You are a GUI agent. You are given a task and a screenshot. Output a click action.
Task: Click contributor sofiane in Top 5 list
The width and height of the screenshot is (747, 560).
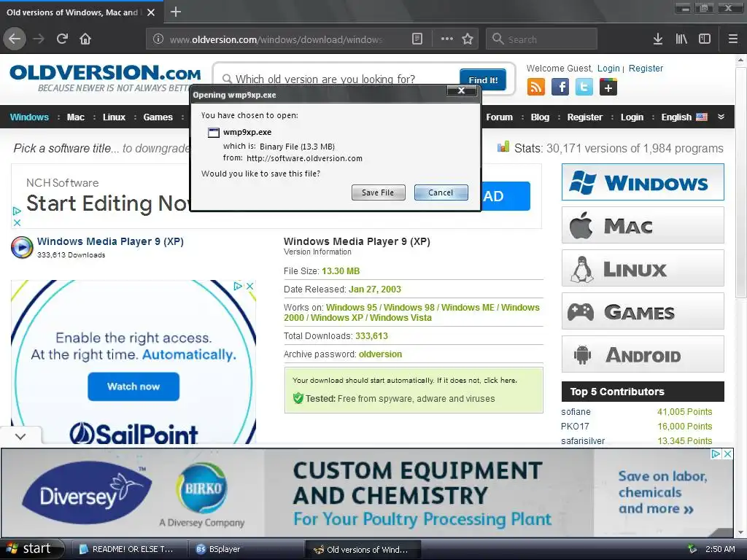click(x=576, y=412)
